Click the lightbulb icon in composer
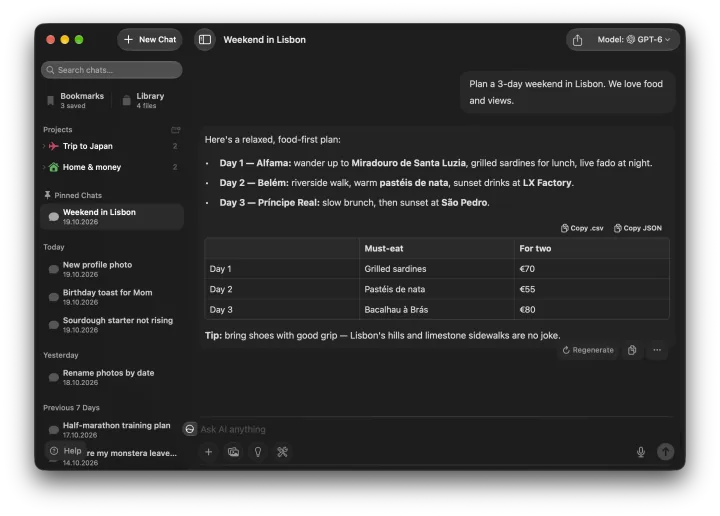This screenshot has width=720, height=516. coord(258,452)
